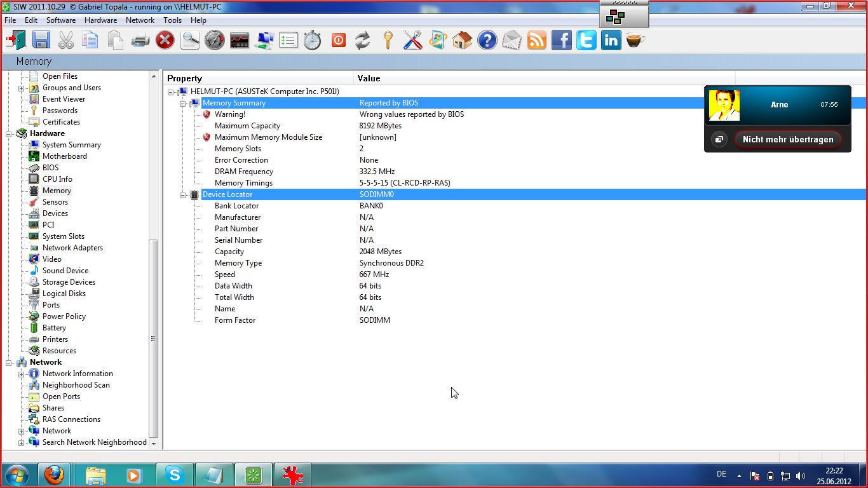Open the magnifier search toolbar icon
Image resolution: width=868 pixels, height=488 pixels.
click(190, 41)
